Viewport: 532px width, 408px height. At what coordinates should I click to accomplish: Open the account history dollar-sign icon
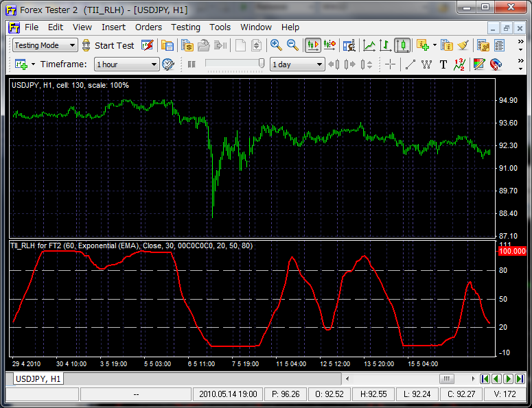(187, 45)
